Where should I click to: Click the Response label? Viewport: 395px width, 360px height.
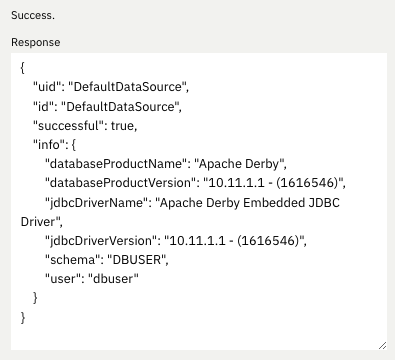(36, 42)
